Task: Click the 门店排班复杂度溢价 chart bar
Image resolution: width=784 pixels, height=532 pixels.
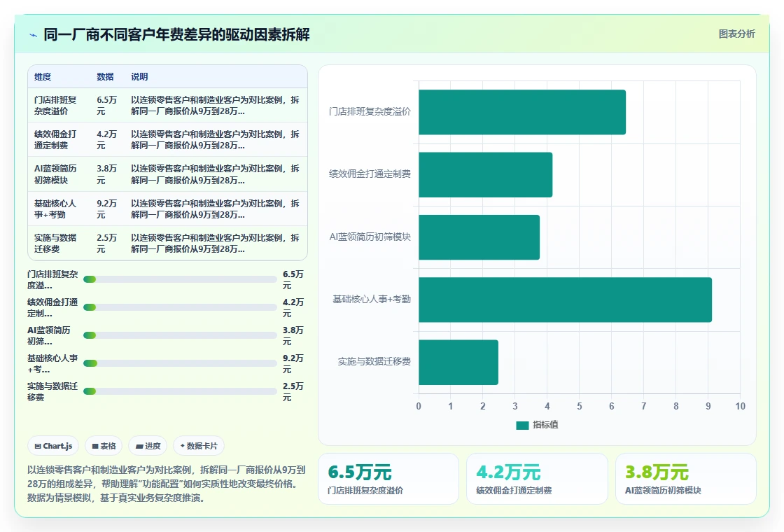Action: (x=522, y=112)
